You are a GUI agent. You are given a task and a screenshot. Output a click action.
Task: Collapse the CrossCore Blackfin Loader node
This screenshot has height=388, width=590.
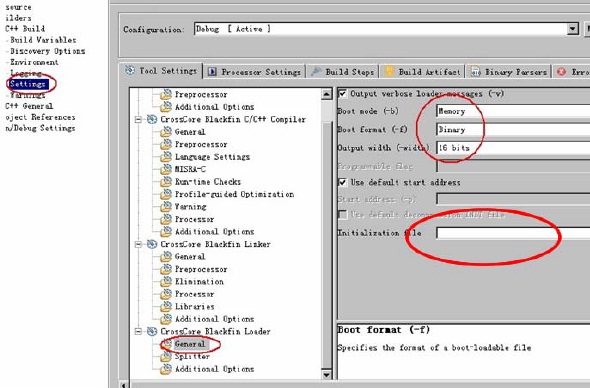(138, 332)
